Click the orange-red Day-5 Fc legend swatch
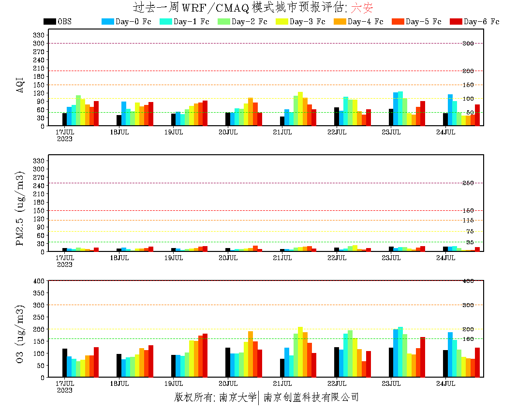 [x=398, y=21]
